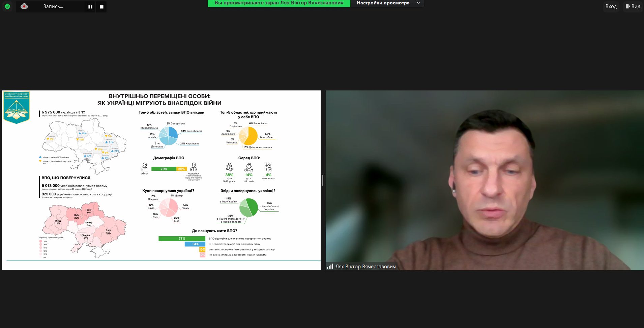This screenshot has height=328, width=644.
Task: Click the men icon in Демографія ВПО
Action: 194,167
